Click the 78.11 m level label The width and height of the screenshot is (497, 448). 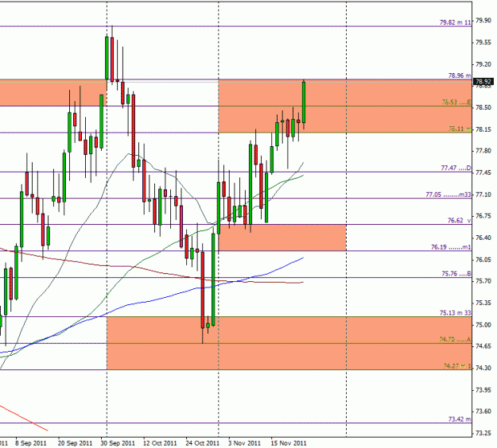(460, 129)
